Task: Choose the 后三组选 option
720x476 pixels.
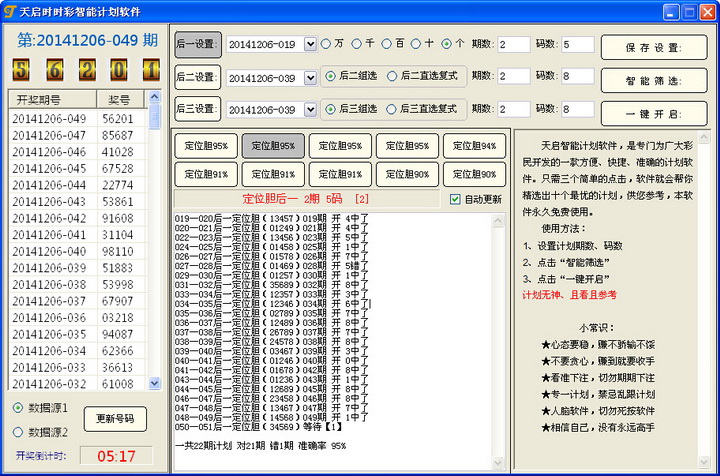Action: 332,109
